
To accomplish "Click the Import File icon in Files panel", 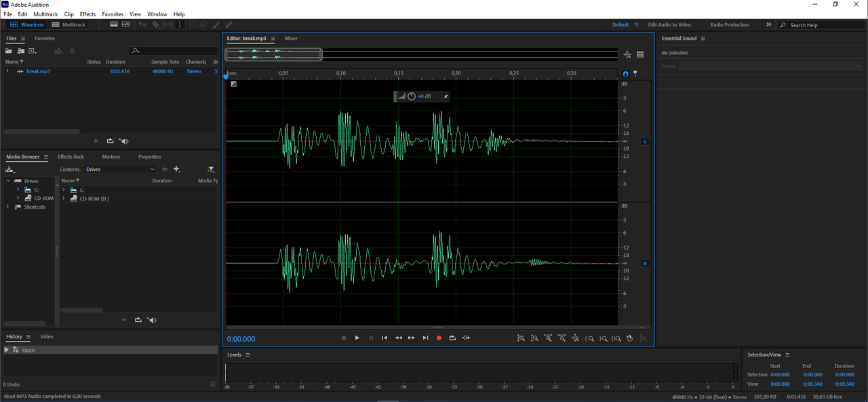I will click(x=21, y=51).
